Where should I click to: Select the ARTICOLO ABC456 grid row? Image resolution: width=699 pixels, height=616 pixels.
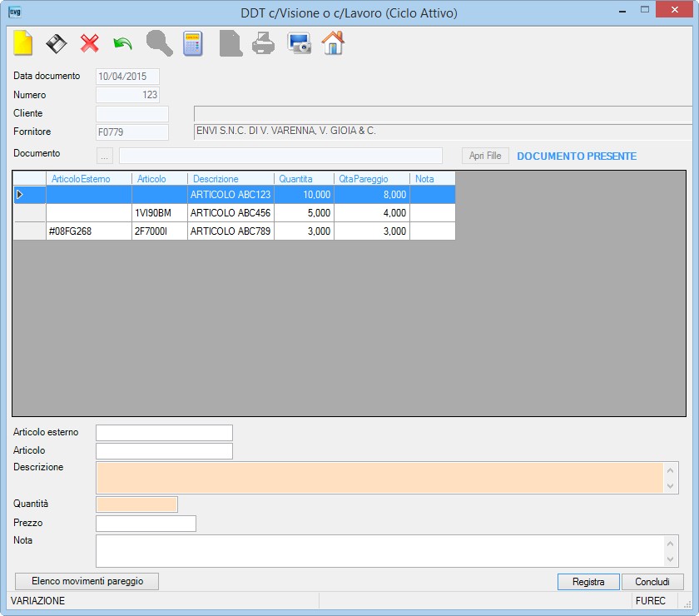[x=235, y=213]
